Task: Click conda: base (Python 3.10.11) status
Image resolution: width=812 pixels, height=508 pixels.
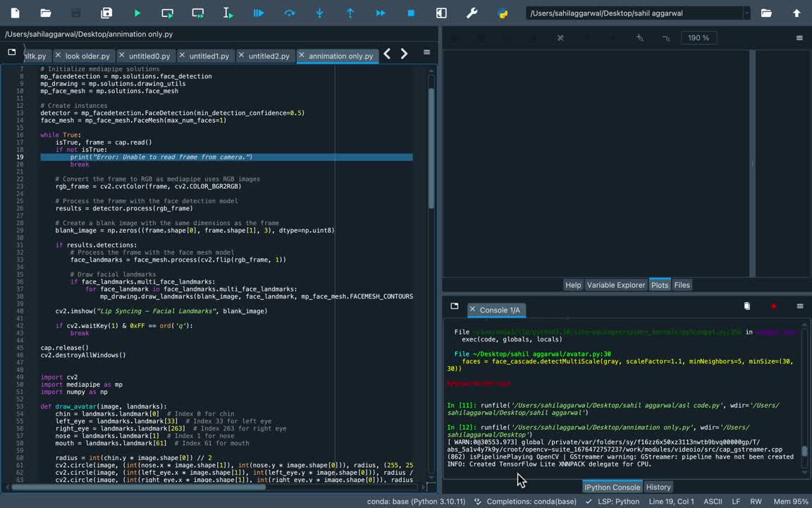Action: click(x=417, y=502)
